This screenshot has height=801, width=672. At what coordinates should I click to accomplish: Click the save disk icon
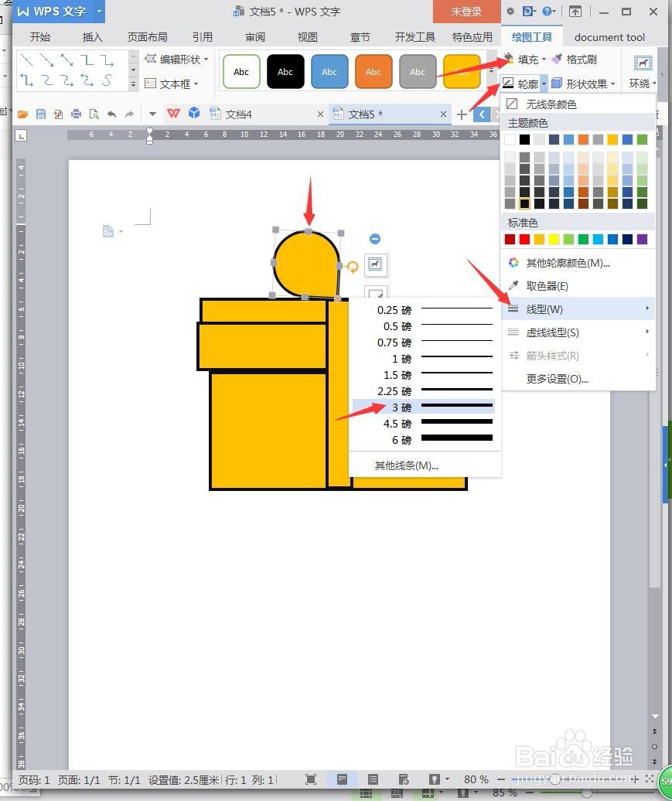tap(41, 114)
